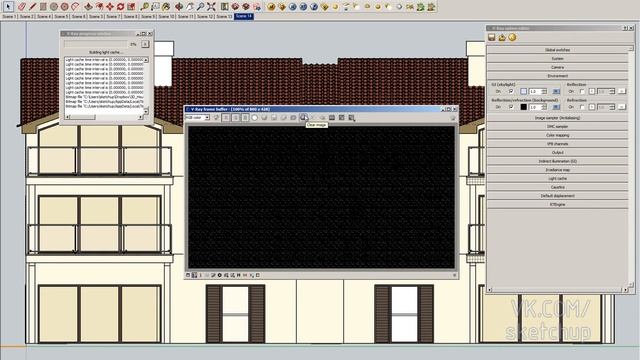The image size is (640, 360).
Task: Expand the Output rollout
Action: click(558, 153)
